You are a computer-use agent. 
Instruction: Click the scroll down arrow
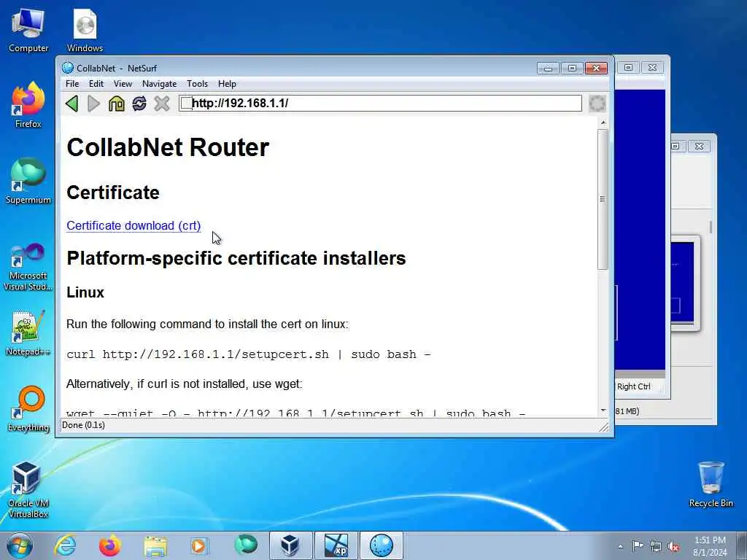click(x=603, y=411)
